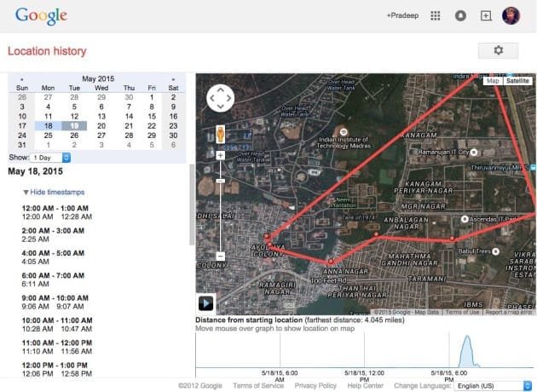537x392 pixels.
Task: Open the Google apps grid
Action: pyautogui.click(x=435, y=15)
